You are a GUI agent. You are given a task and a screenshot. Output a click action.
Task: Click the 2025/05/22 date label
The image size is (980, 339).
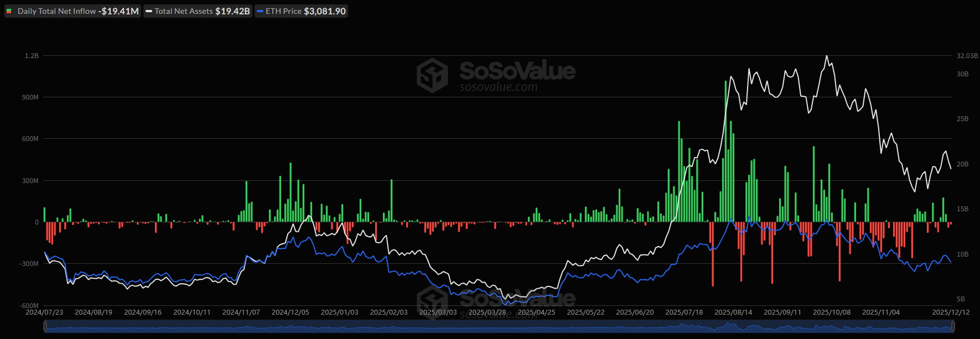point(586,312)
